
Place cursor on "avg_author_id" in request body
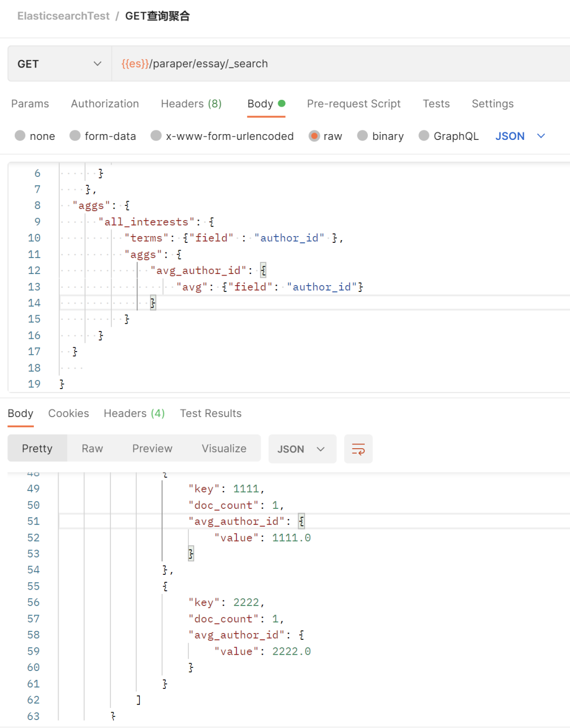point(198,271)
